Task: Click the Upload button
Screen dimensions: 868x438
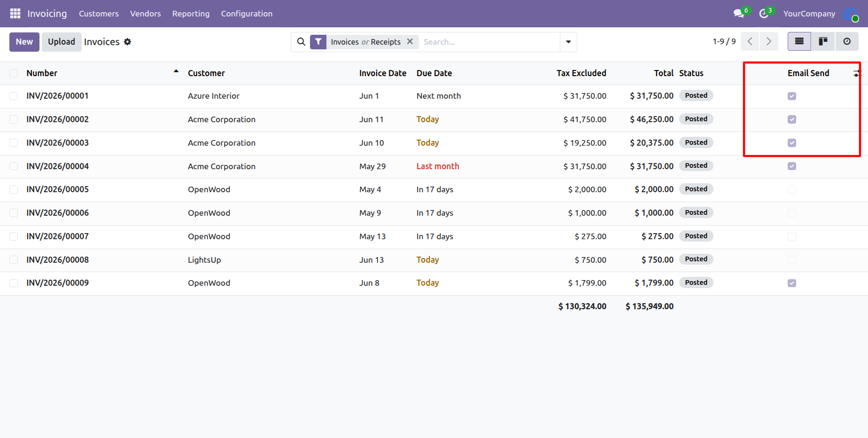Action: pos(62,42)
